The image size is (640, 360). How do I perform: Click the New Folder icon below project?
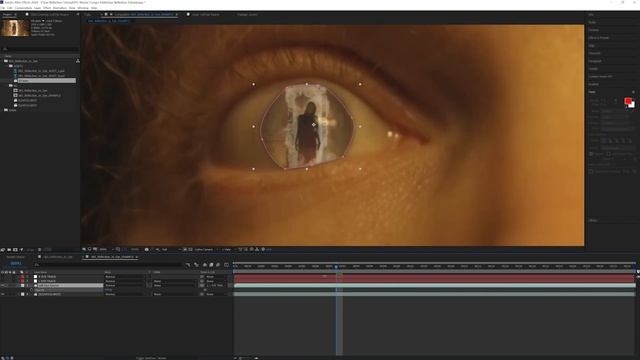point(9,250)
